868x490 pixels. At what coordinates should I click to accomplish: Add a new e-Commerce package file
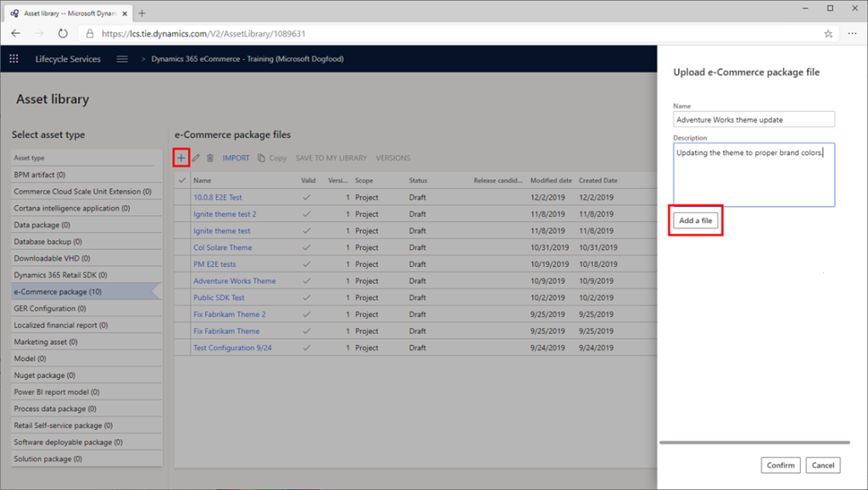[182, 159]
